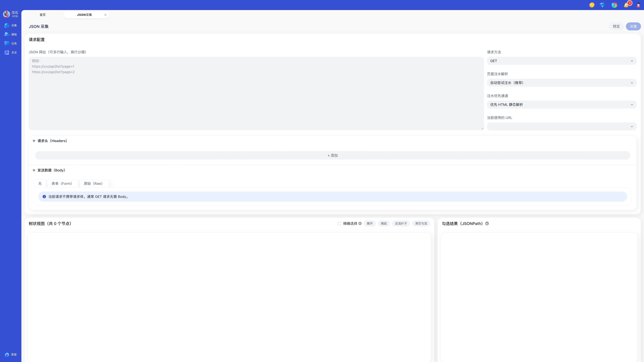Collapse the 发送数据 Body section
Image resolution: width=644 pixels, height=362 pixels.
tap(34, 170)
